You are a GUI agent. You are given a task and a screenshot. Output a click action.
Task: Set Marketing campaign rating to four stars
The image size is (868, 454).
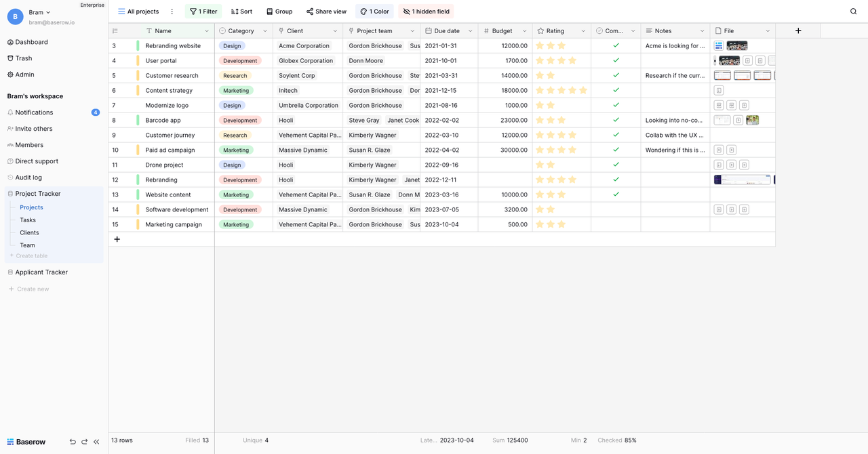(x=572, y=224)
